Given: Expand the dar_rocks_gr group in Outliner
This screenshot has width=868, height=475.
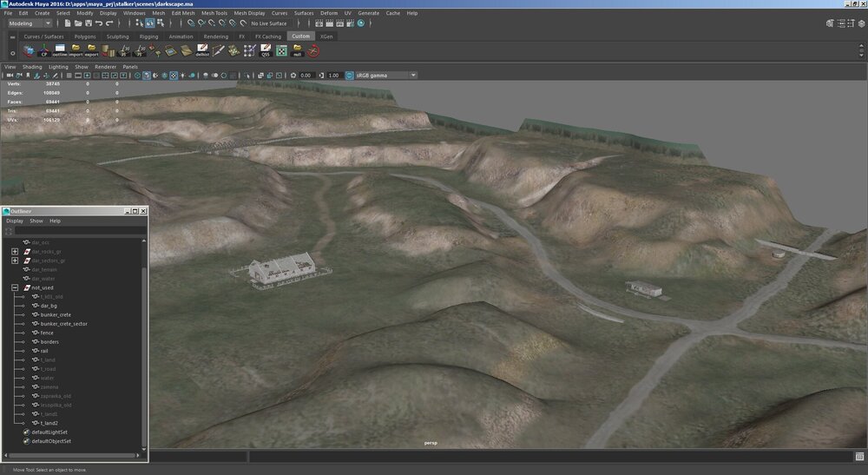Looking at the screenshot, I should [15, 251].
